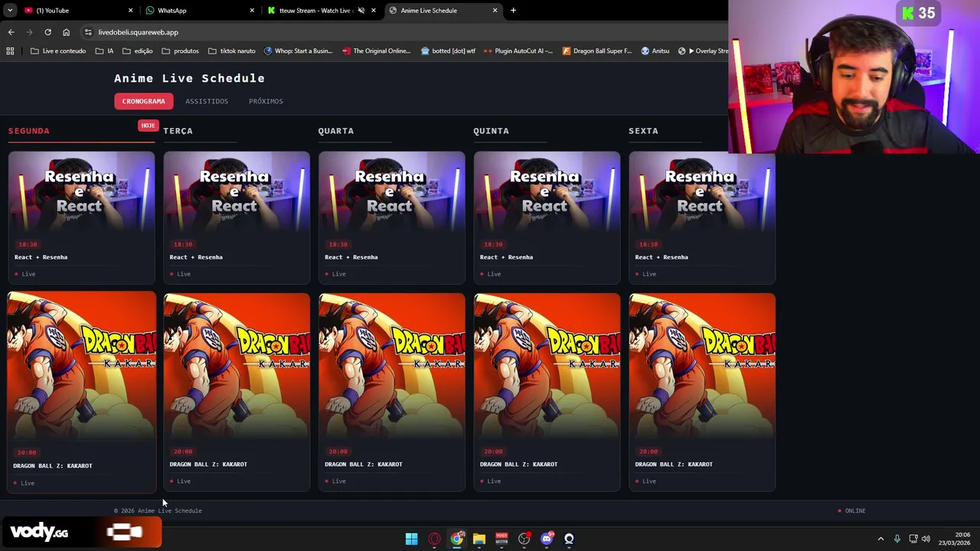980x551 pixels.
Task: Open OBS Studio from the taskbar
Action: [524, 539]
